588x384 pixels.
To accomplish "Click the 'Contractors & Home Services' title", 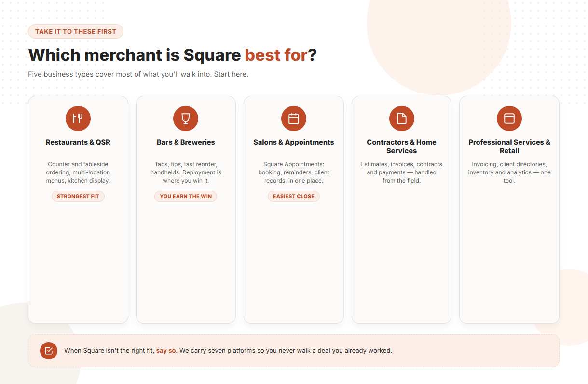I will click(x=401, y=146).
